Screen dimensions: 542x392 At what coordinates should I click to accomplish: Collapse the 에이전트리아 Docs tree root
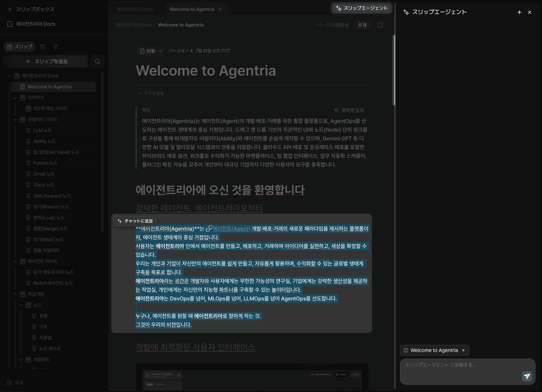(x=9, y=76)
